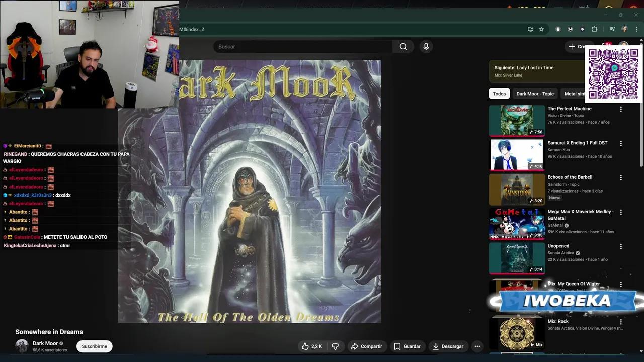Open options menu for Mix: My Queen Of Winter

click(x=621, y=284)
